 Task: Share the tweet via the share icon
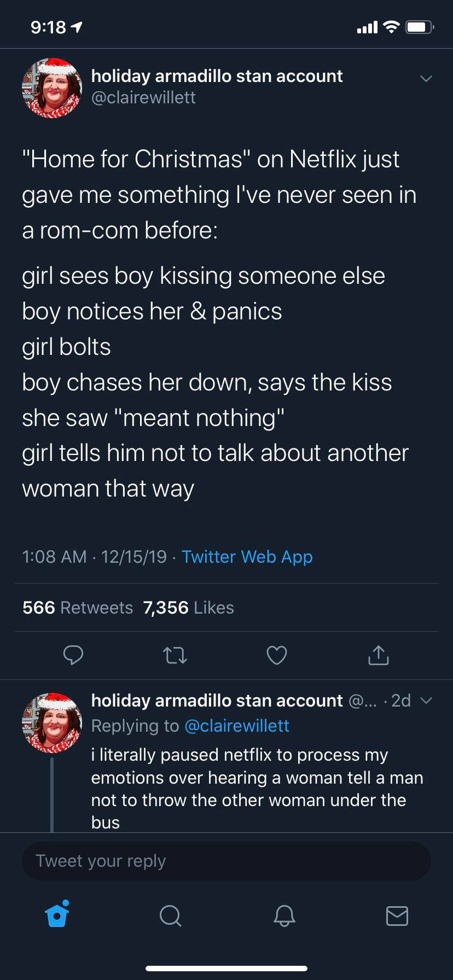tap(377, 655)
